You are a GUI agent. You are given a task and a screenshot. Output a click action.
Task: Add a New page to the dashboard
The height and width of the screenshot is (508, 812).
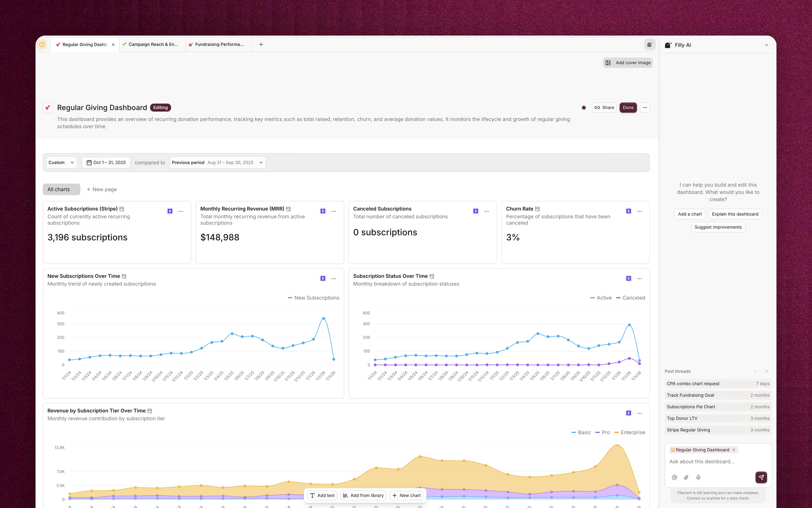tap(101, 189)
